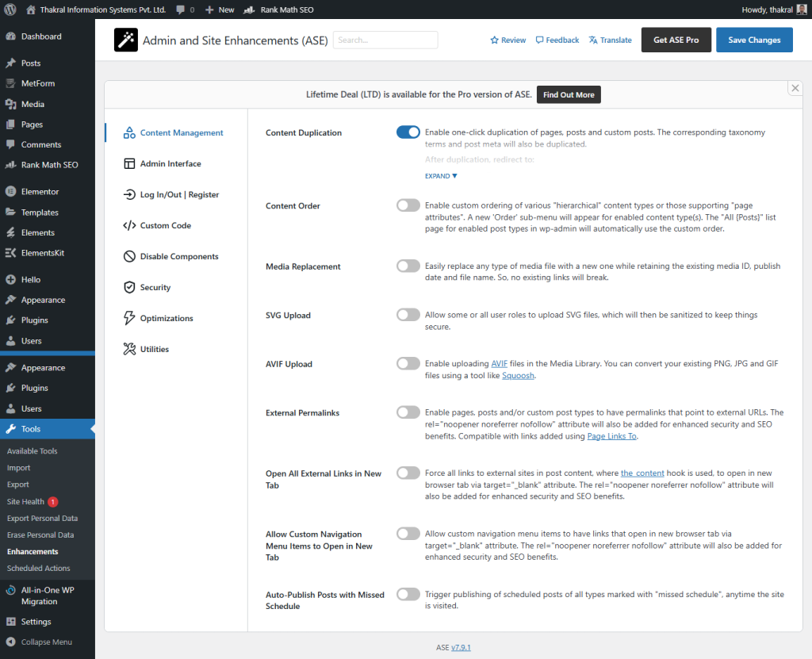This screenshot has width=812, height=659.
Task: Go to Enhancements under Tools menu
Action: [33, 551]
